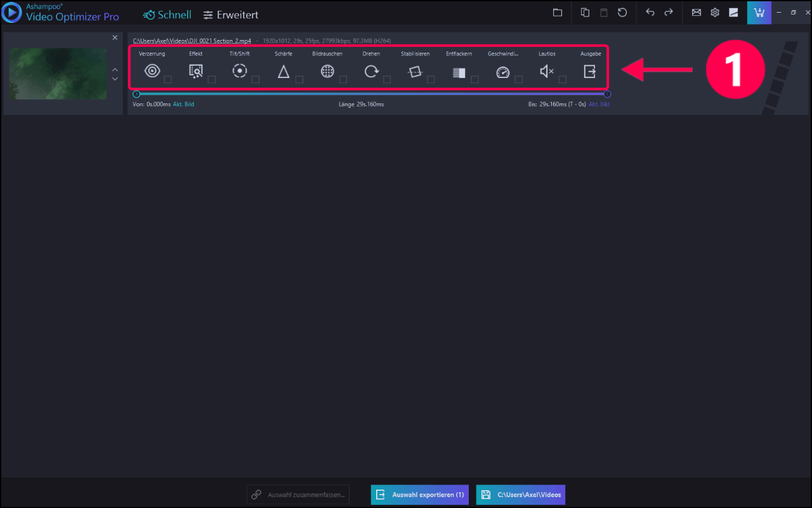Image resolution: width=812 pixels, height=508 pixels.
Task: Tick the Geschwindigkeit checkbox
Action: click(x=519, y=80)
